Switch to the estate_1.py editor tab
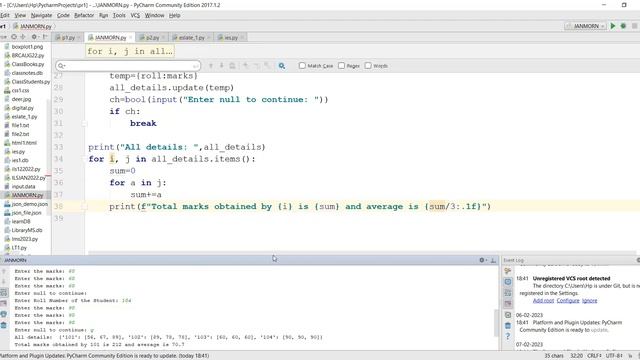 coord(191,38)
